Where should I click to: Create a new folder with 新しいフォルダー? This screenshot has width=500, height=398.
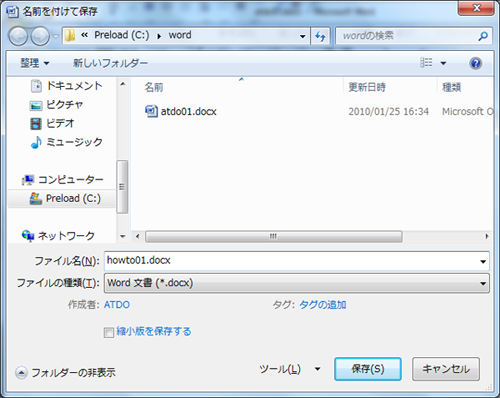coord(110,63)
